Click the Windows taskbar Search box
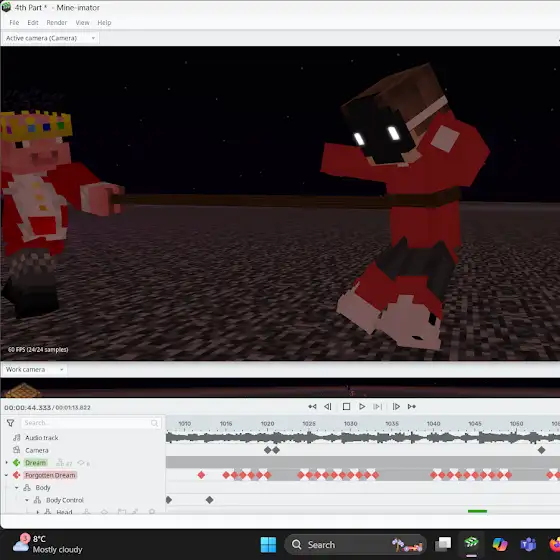The image size is (560, 560). click(355, 545)
